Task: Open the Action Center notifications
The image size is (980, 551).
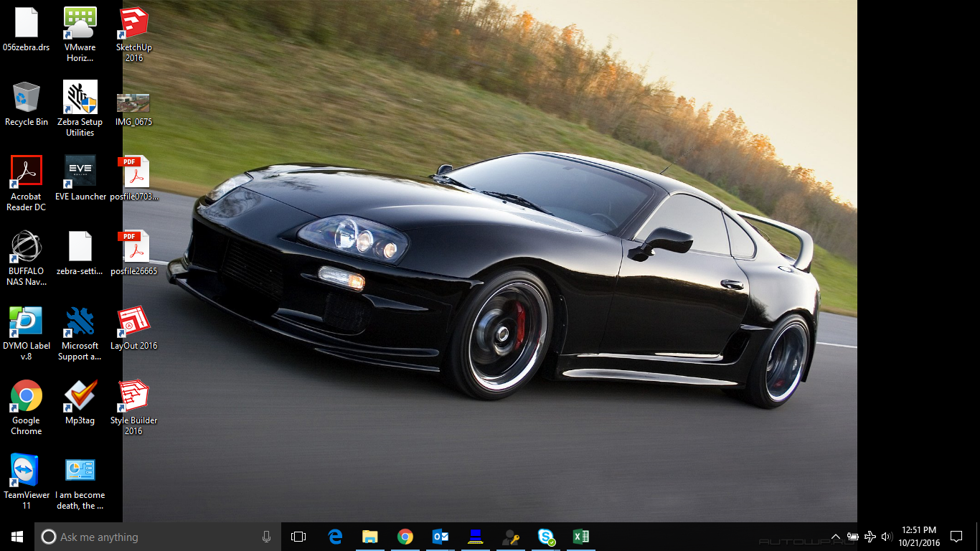Action: pyautogui.click(x=956, y=537)
